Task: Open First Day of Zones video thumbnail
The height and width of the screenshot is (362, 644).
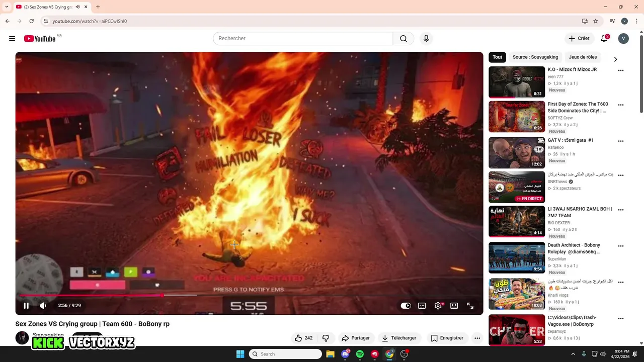Action: 517,117
